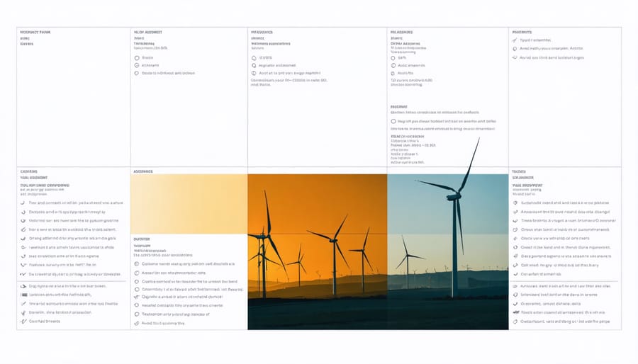The image size is (638, 364).
Task: Click second text line under top-left panel header
Action: [x=27, y=43]
